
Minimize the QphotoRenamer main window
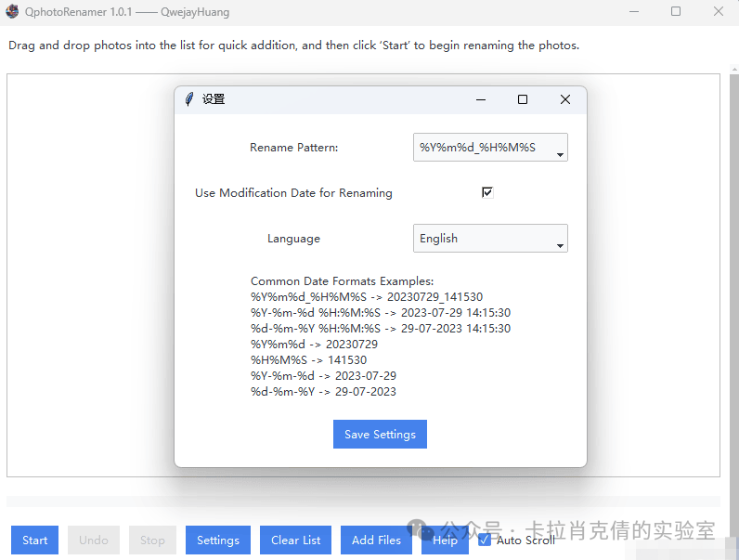pos(634,12)
